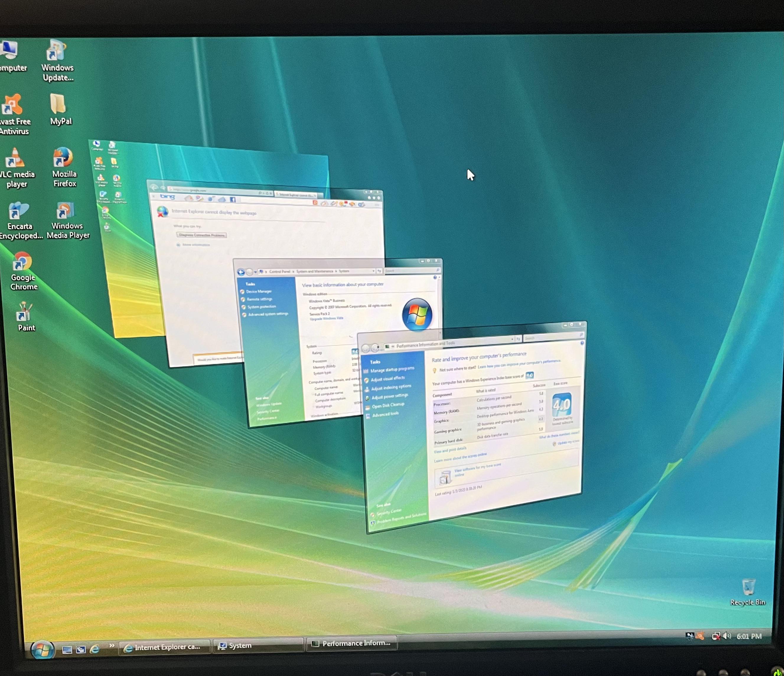Click Open Disk Cleanup task link
Viewport: 784px width, 676px height.
click(388, 405)
